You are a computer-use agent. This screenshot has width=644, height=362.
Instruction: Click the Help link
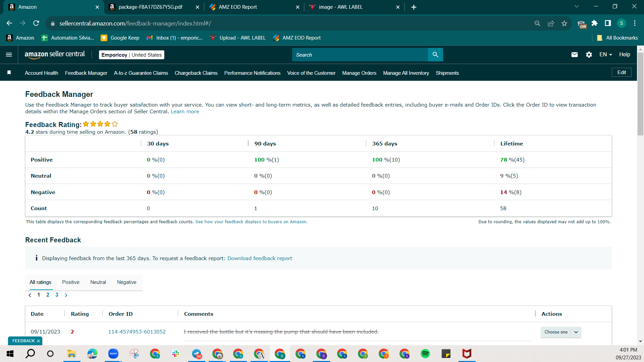click(625, 55)
